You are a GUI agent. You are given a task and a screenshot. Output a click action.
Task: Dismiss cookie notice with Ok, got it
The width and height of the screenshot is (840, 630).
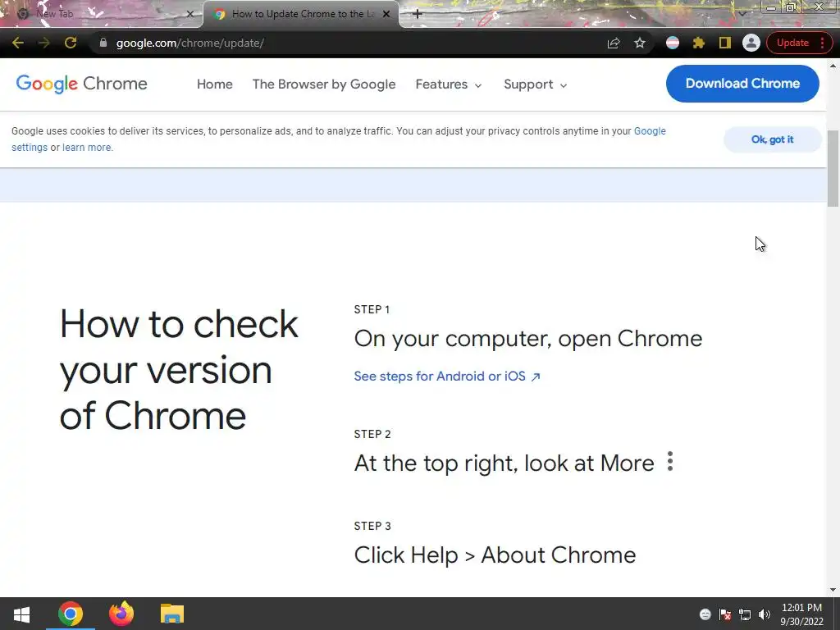tap(772, 139)
